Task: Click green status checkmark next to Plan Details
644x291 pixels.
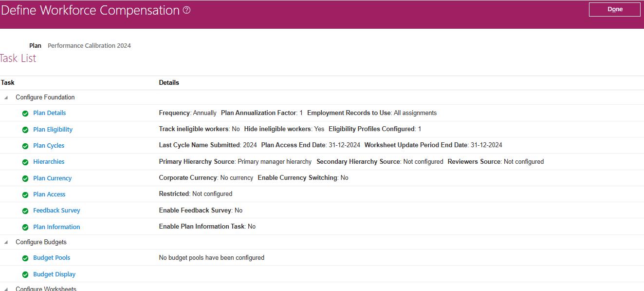Action: pyautogui.click(x=25, y=114)
